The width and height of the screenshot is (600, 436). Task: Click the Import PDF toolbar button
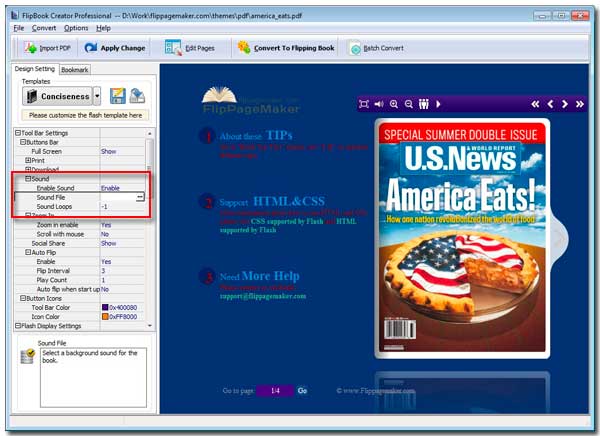point(47,48)
